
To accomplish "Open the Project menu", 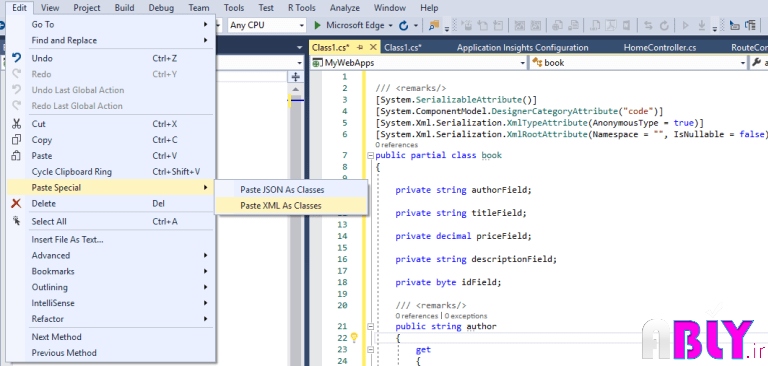I will tap(87, 8).
